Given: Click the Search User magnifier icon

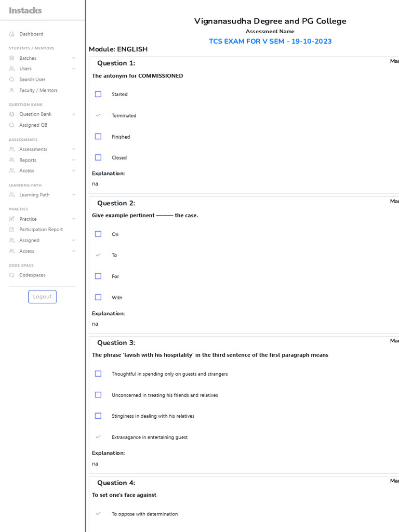Looking at the screenshot, I should tap(12, 79).
